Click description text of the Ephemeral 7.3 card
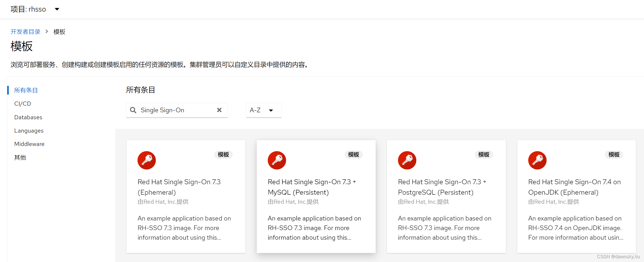 tap(184, 228)
